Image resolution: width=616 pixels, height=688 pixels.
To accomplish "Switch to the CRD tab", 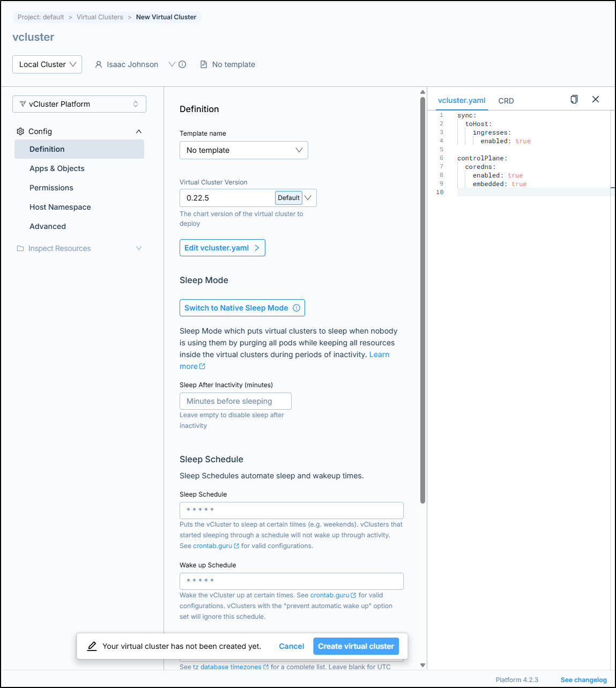I will point(506,101).
